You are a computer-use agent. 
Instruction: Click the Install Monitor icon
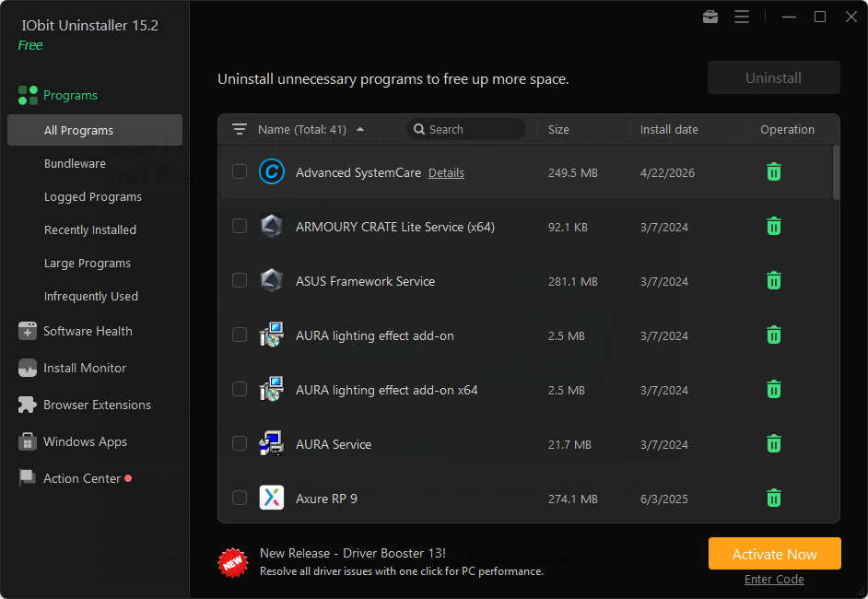[27, 368]
